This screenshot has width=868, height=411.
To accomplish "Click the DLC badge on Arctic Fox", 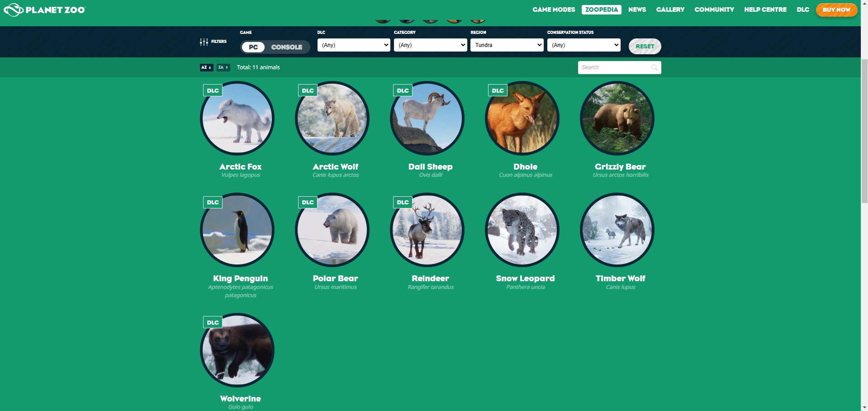I will (213, 90).
